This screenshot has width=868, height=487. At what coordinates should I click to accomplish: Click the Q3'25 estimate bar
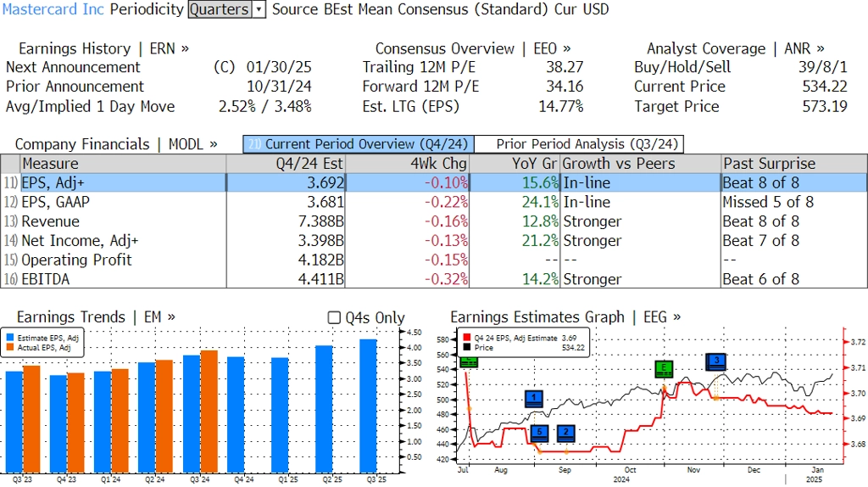point(368,406)
